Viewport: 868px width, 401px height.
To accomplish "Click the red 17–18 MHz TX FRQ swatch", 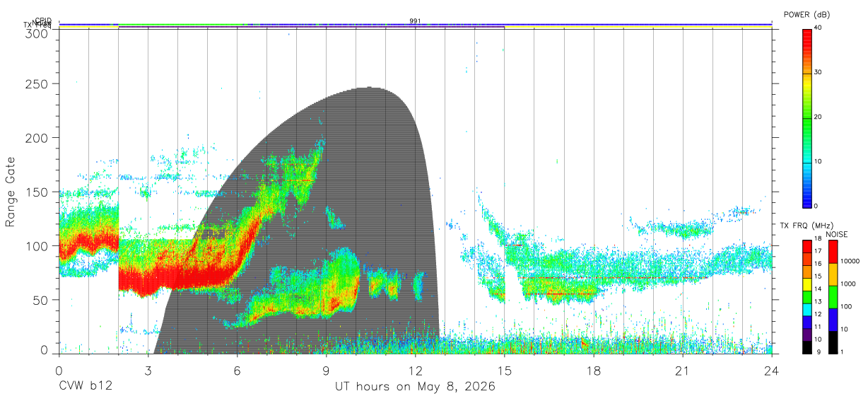I will [x=807, y=247].
